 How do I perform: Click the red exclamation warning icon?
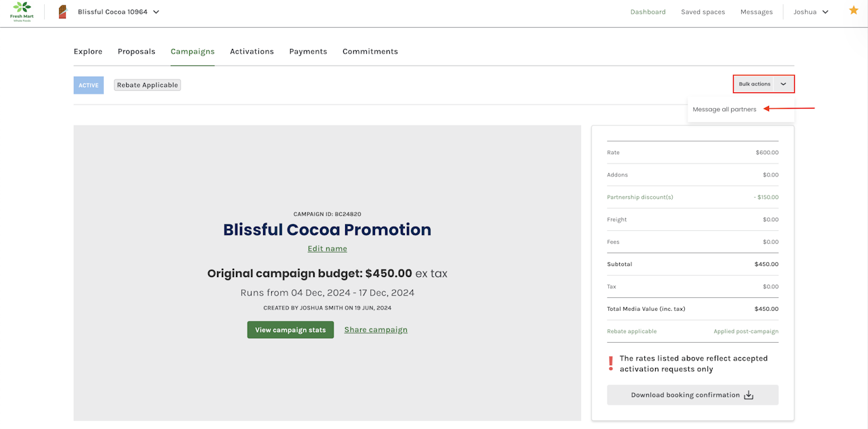click(x=611, y=364)
